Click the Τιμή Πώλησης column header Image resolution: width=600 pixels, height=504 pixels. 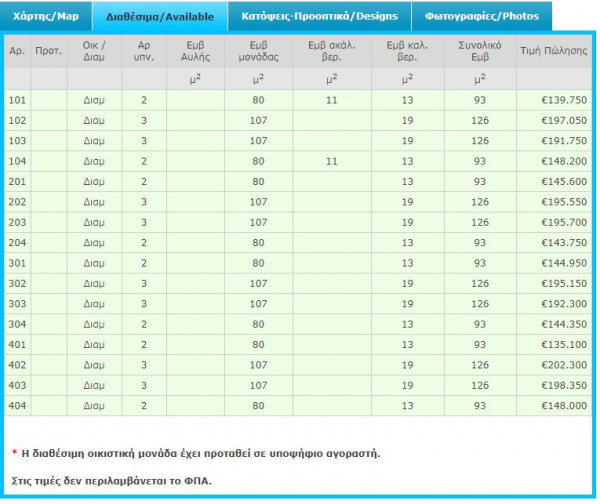pos(553,51)
